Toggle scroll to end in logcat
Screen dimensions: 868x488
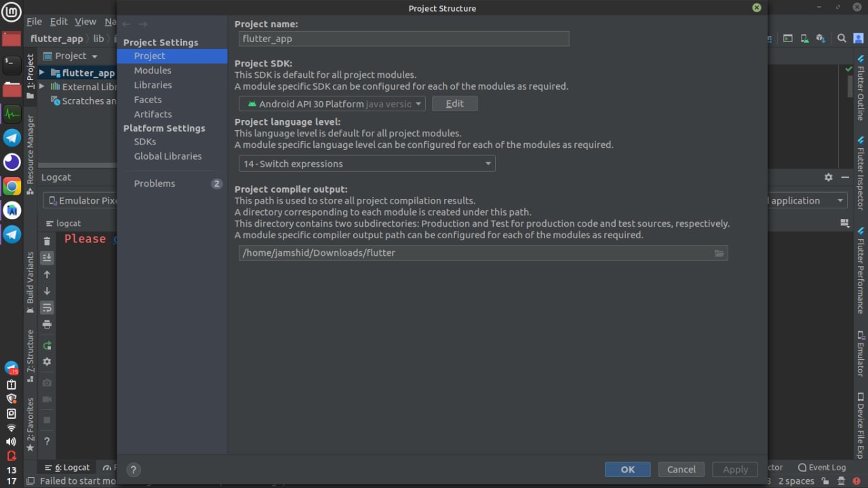[47, 258]
